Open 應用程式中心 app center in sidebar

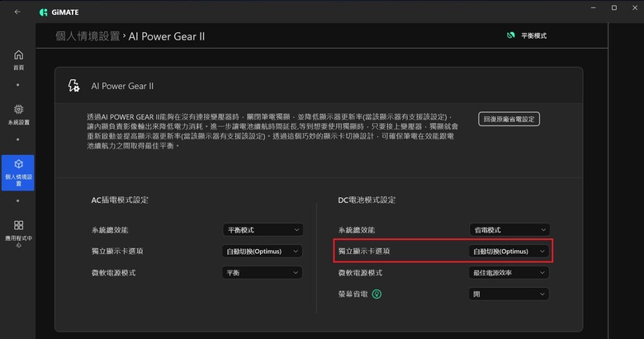18,233
